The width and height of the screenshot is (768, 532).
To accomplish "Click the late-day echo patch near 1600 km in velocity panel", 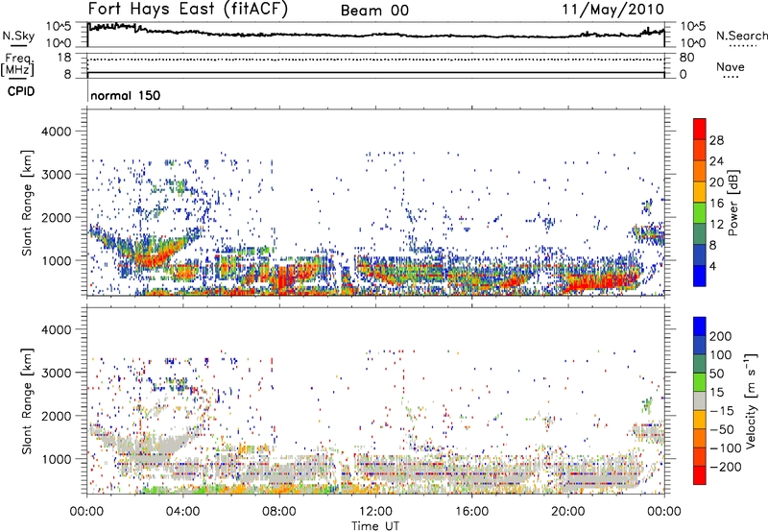I will click(647, 433).
